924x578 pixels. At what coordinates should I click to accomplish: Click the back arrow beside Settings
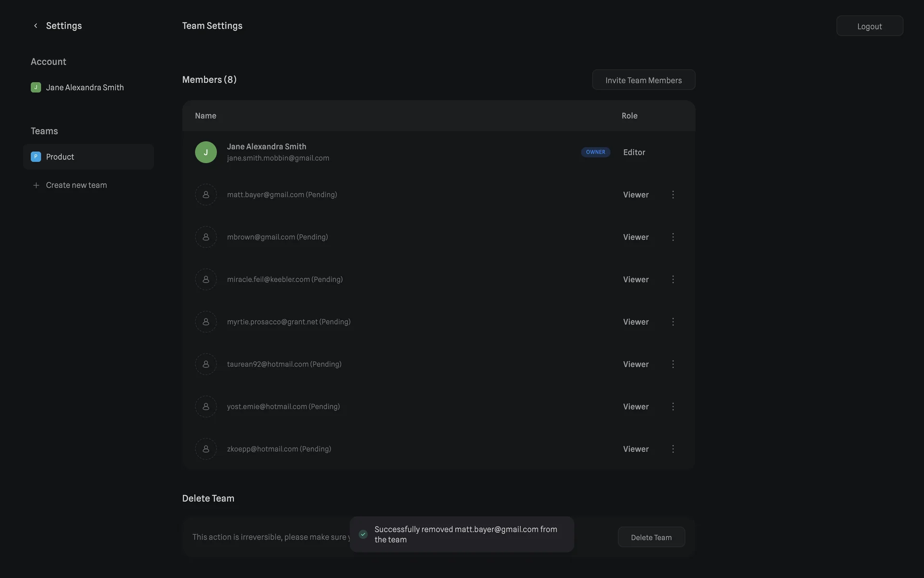pyautogui.click(x=36, y=26)
